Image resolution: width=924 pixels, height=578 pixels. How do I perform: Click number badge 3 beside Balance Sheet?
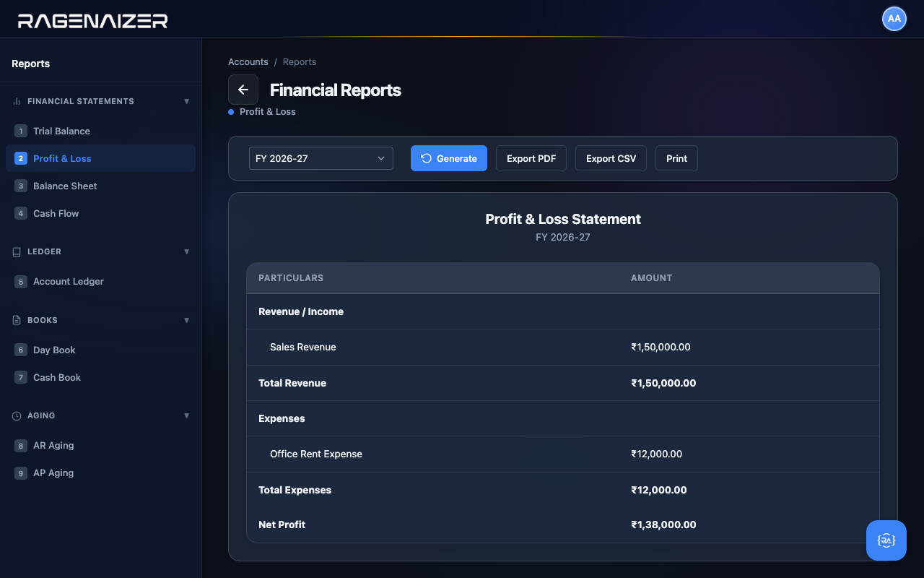pyautogui.click(x=21, y=186)
